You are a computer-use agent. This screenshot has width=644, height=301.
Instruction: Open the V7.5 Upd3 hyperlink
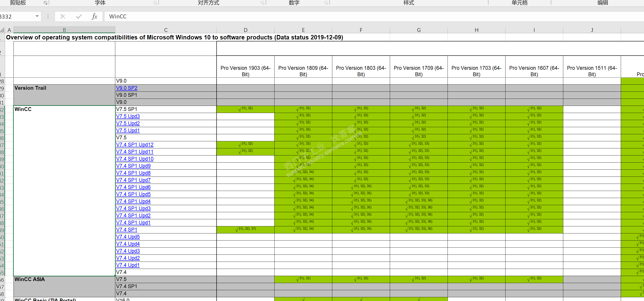[128, 116]
